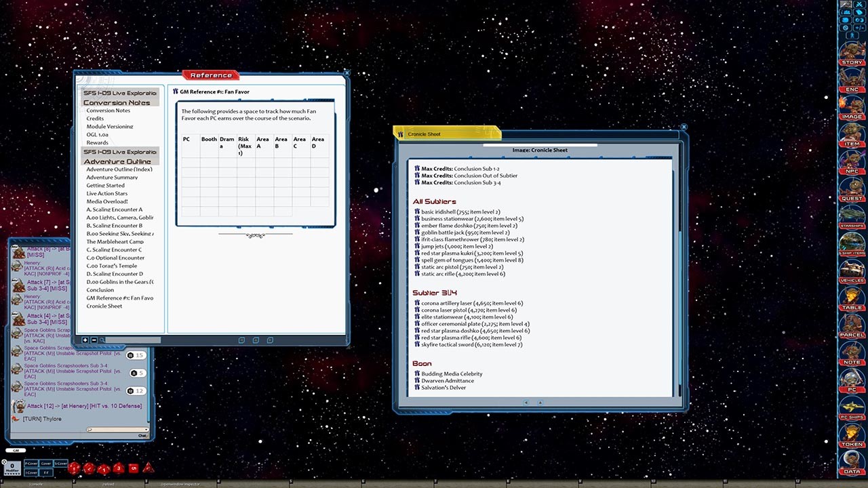Click the magnifier search icon in the Reference window
The height and width of the screenshot is (488, 868).
point(102,340)
